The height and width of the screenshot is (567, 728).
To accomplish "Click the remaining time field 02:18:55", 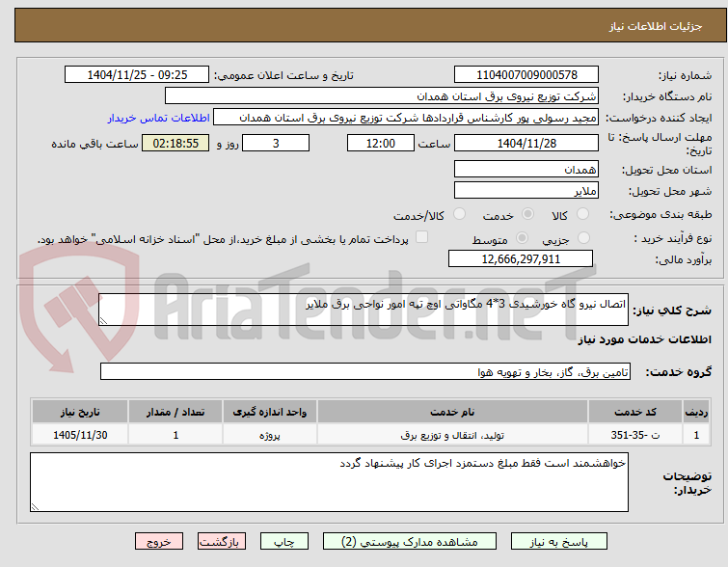I will [175, 143].
